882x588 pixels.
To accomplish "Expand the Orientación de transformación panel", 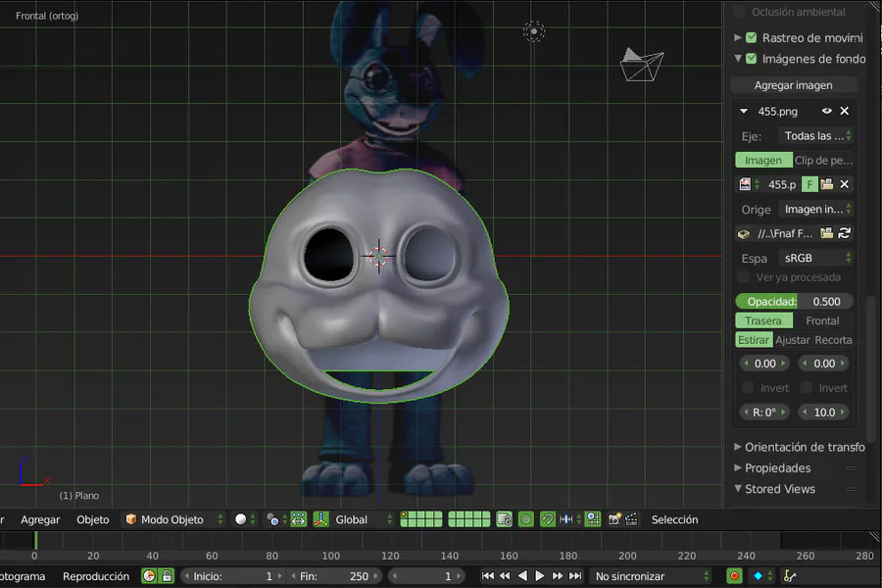I will click(x=737, y=447).
